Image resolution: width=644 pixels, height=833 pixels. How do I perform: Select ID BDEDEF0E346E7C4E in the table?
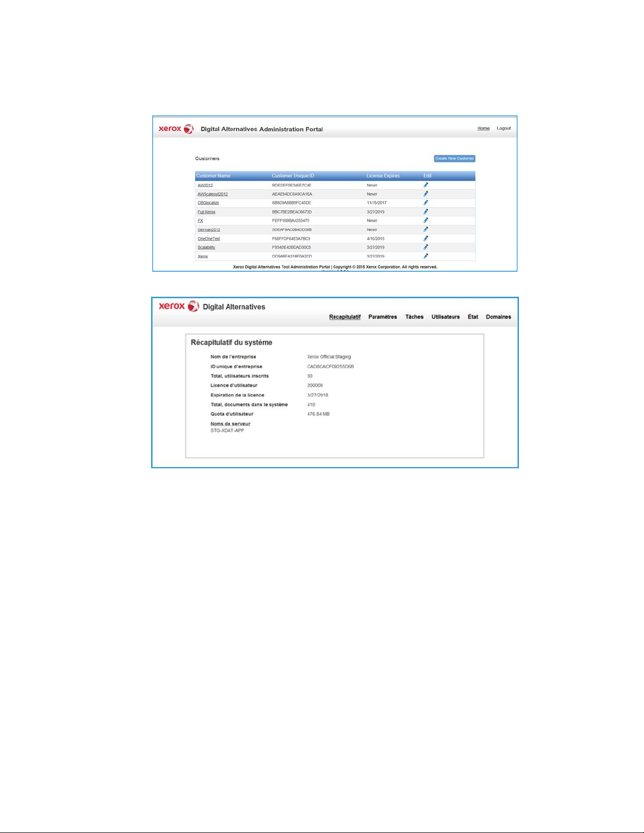pos(292,186)
